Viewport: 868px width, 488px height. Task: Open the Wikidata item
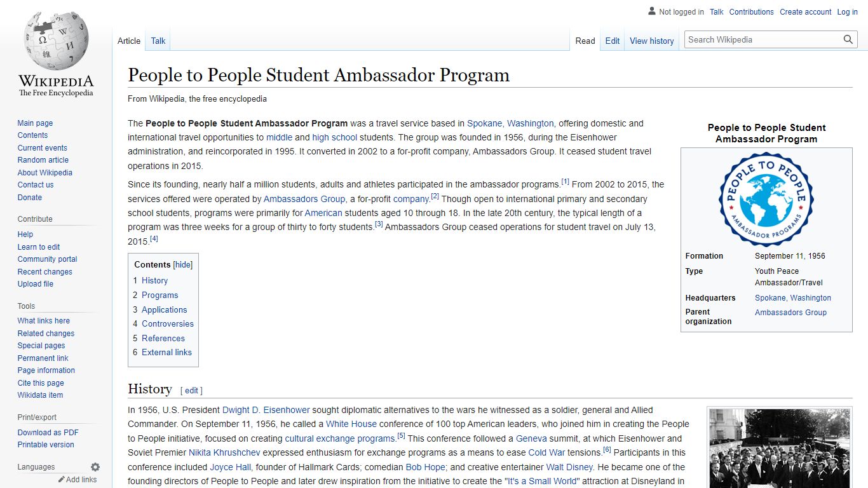coord(40,395)
